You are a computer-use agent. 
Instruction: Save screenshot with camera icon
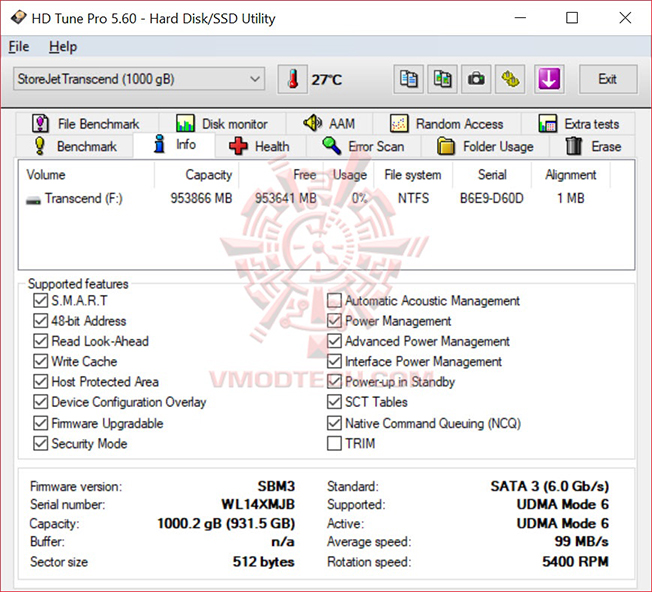(476, 79)
